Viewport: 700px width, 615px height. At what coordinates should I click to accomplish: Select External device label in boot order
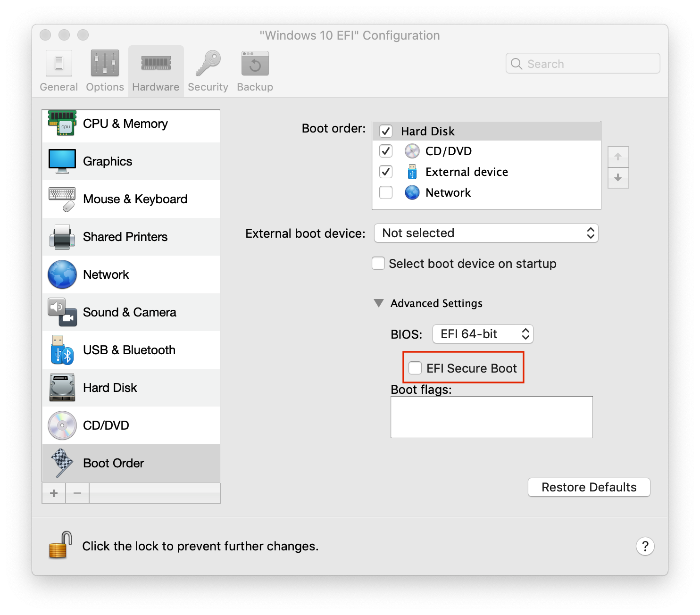[x=467, y=172]
